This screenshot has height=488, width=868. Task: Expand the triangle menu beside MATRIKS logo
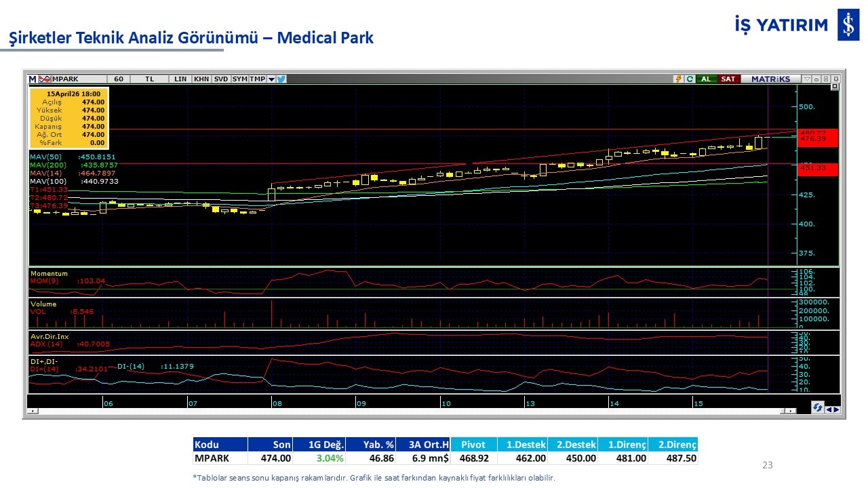coord(806,79)
